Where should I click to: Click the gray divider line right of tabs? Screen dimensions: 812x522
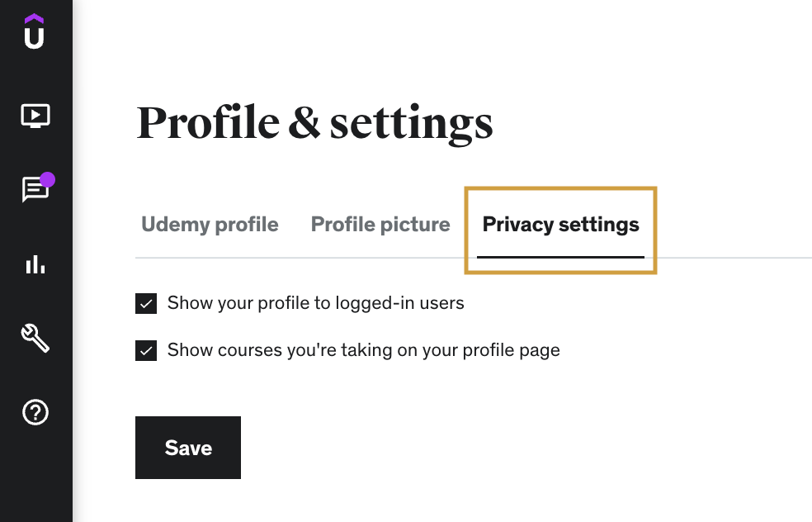coord(734,258)
